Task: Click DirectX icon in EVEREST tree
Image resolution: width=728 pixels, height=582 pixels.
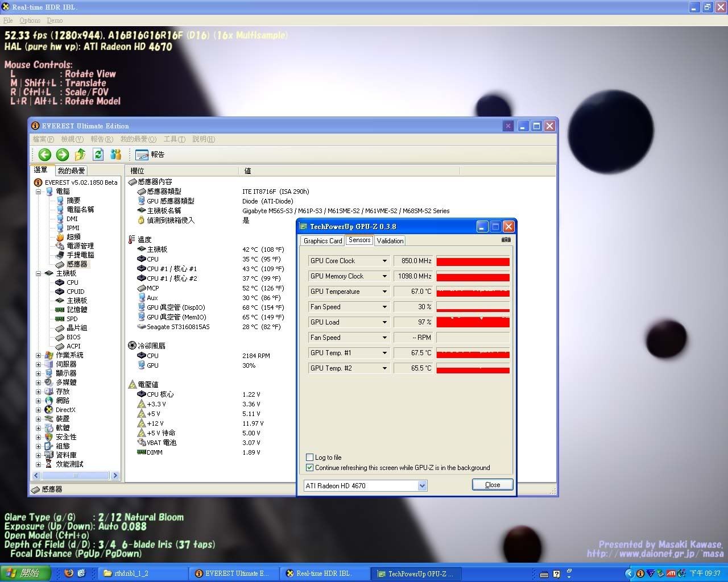Action: point(49,410)
